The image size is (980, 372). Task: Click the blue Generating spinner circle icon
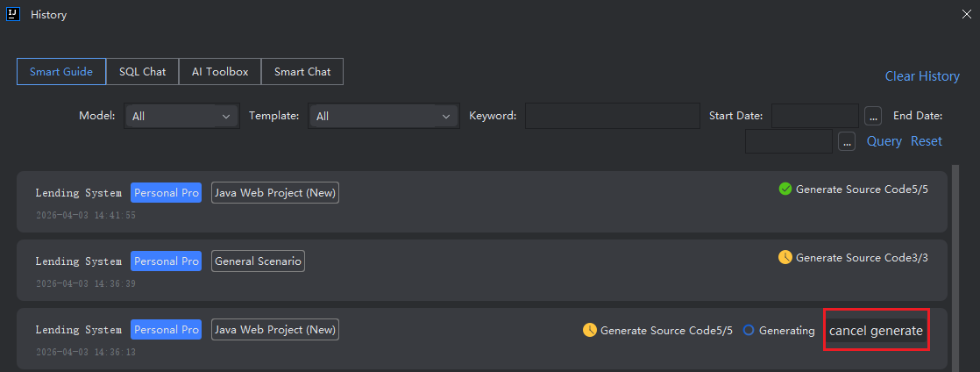[x=749, y=331]
